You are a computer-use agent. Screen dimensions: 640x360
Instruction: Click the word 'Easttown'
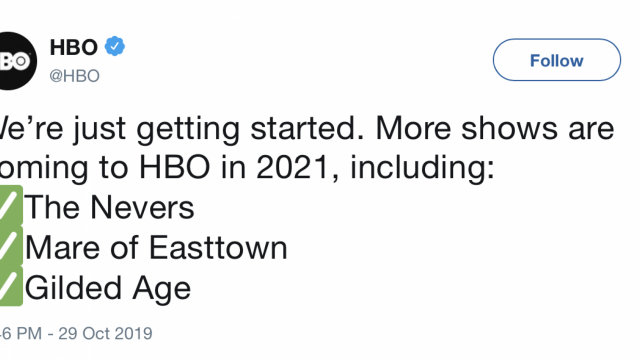[218, 248]
